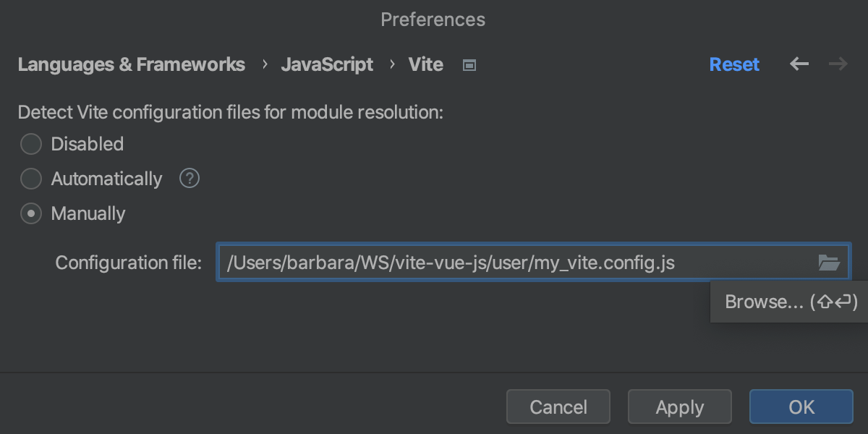Cancel the Preferences dialog

(558, 407)
